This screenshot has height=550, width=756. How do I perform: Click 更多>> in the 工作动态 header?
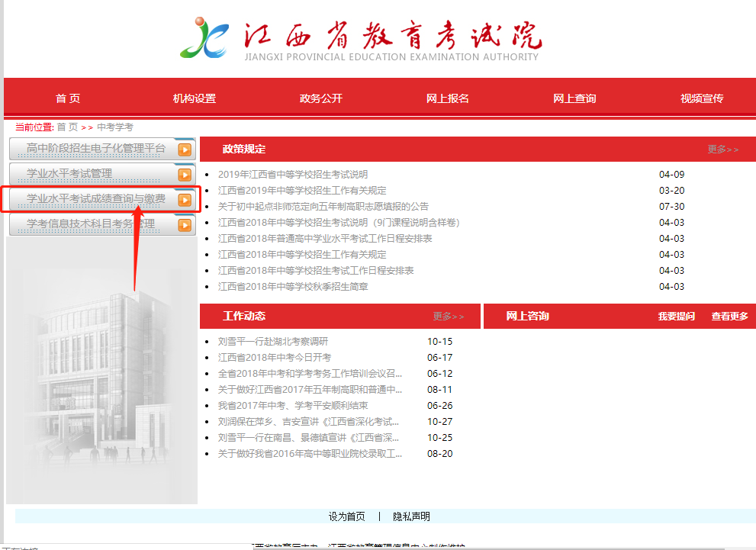[448, 317]
